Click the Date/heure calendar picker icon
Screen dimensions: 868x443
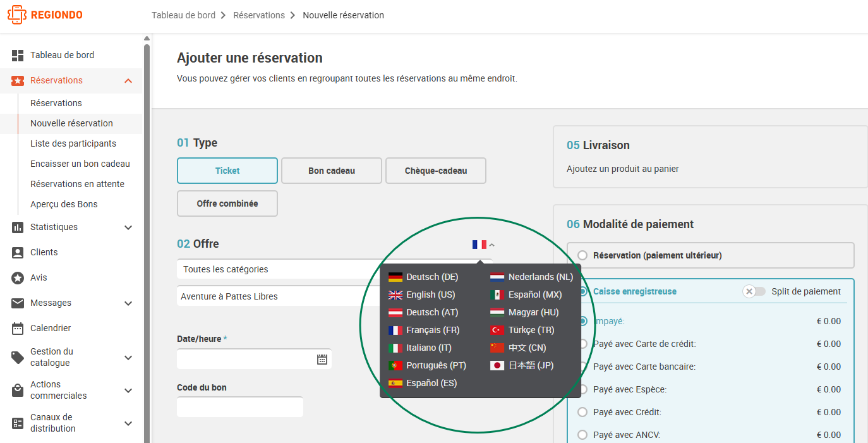tap(322, 359)
